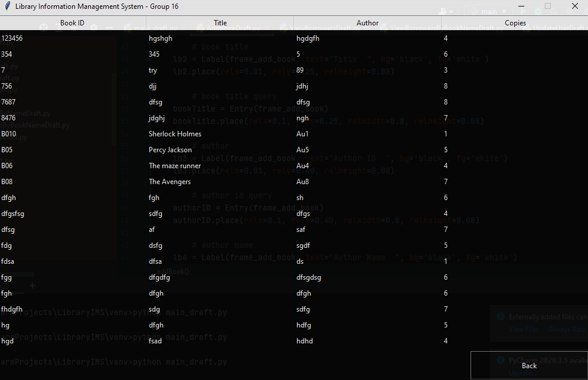Select the author 'sh'
Image resolution: width=588 pixels, height=380 pixels.
300,198
